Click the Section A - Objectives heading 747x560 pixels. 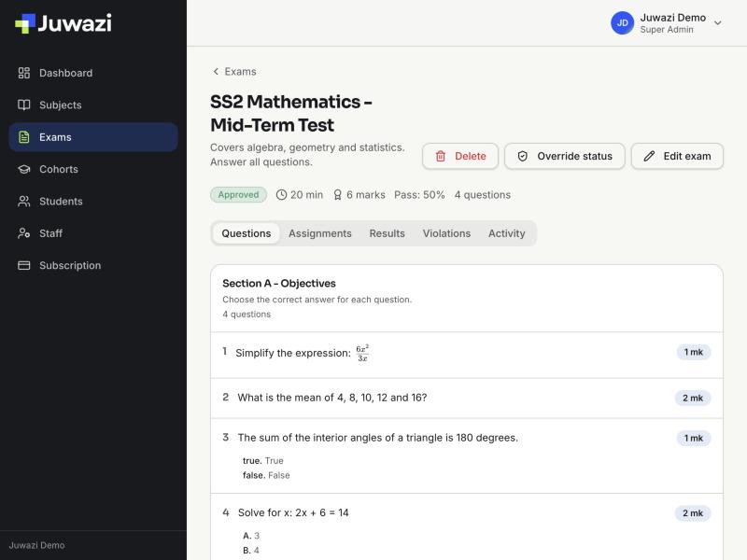pos(279,284)
